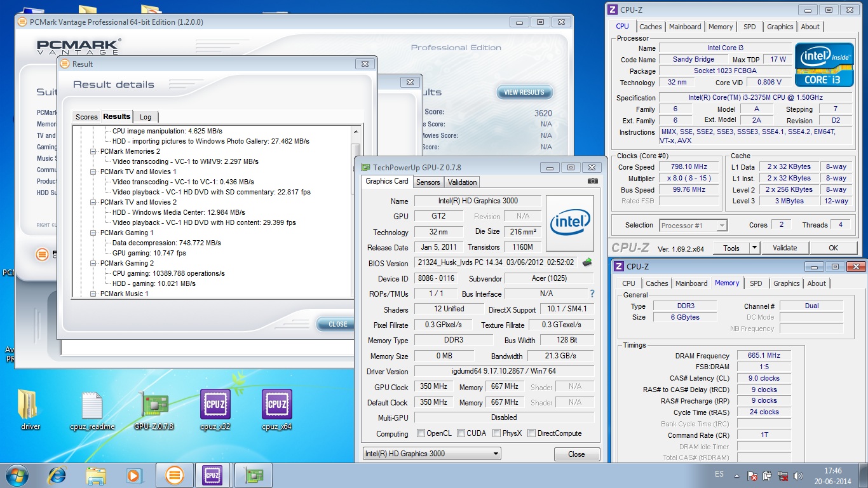This screenshot has height=488, width=868.
Task: Switch to GPU-Z taskbar button
Action: (254, 475)
